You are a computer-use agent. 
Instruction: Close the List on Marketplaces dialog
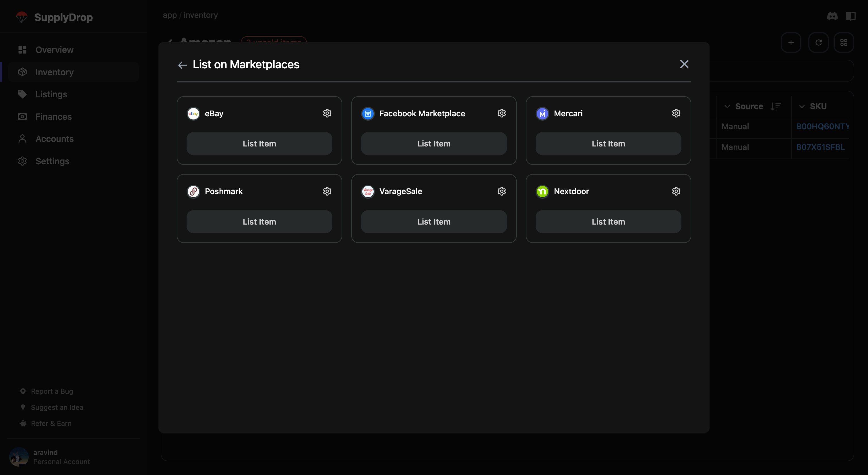click(684, 64)
